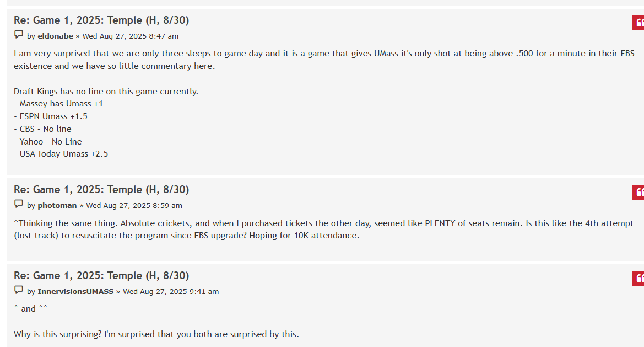Open the post title above InnervisionsUMASS's reply
The width and height of the screenshot is (644, 347).
pyautogui.click(x=101, y=276)
